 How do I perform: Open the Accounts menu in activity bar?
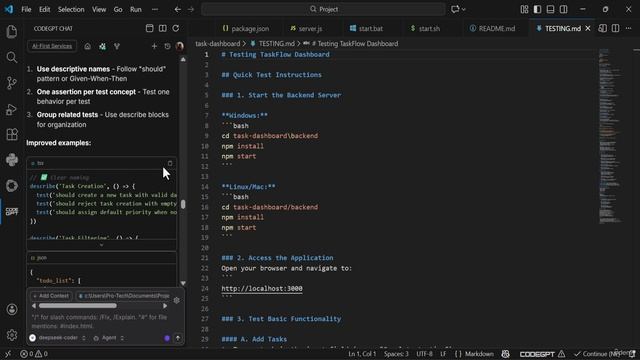[12, 309]
